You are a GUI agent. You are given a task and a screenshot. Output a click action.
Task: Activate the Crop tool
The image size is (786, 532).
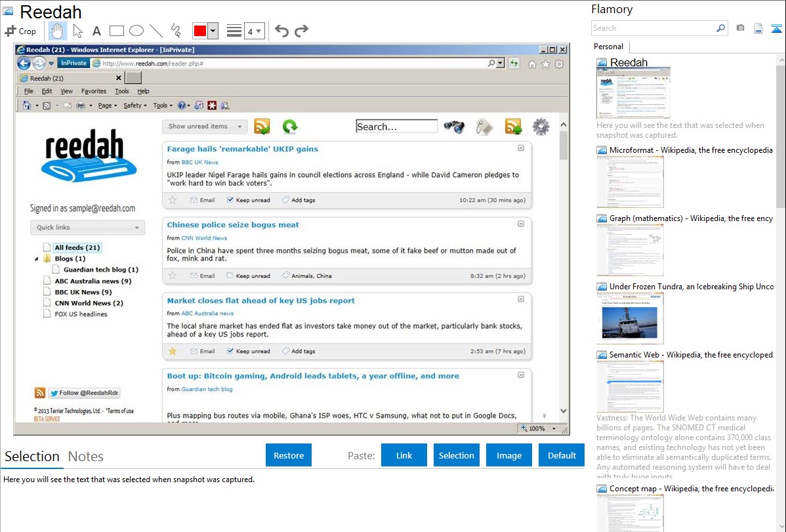pos(20,31)
